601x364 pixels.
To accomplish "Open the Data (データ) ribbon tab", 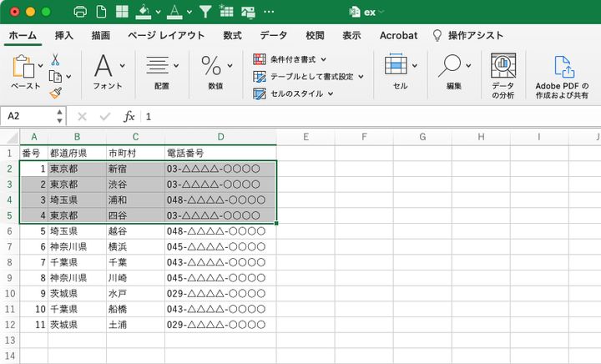I will coord(273,35).
